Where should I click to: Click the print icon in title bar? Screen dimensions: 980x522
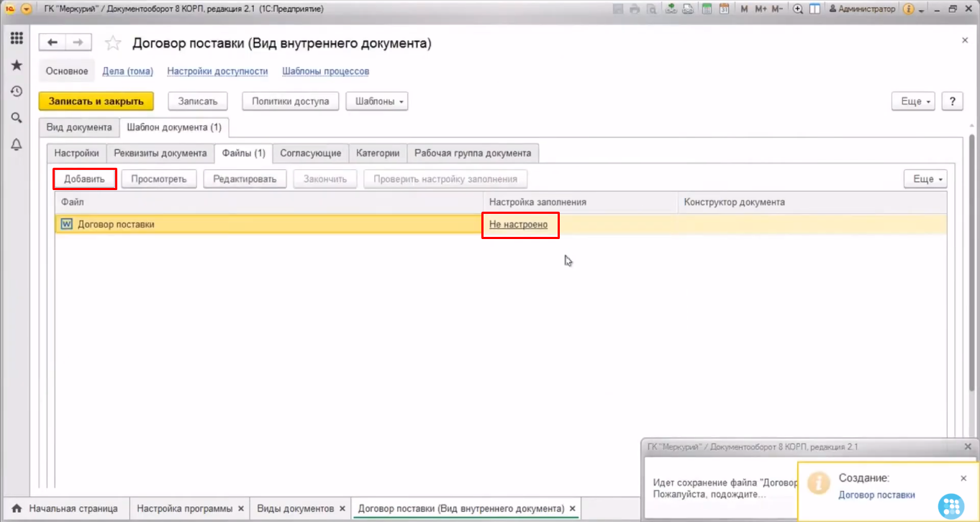point(635,9)
